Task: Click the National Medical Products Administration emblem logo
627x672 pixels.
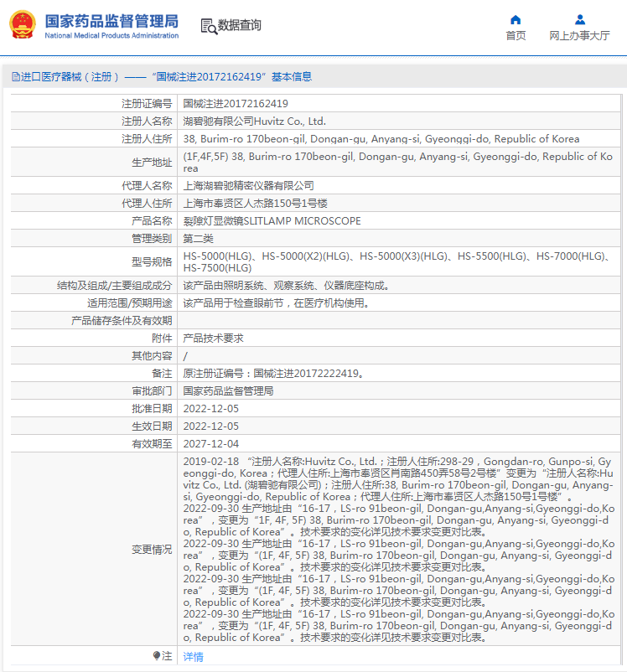Action: (x=23, y=25)
